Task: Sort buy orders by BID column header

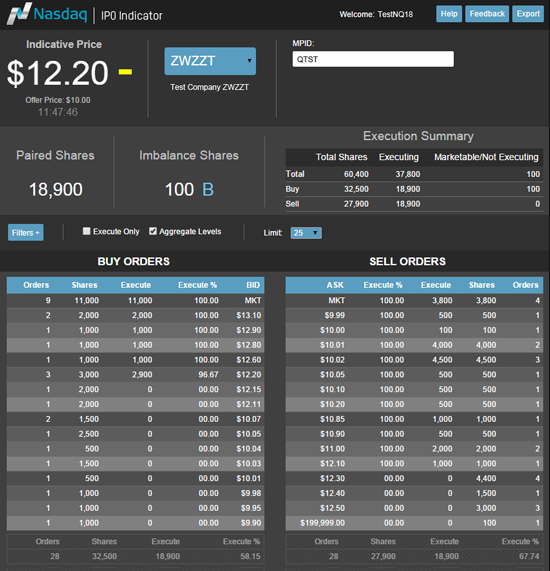Action: [x=253, y=285]
